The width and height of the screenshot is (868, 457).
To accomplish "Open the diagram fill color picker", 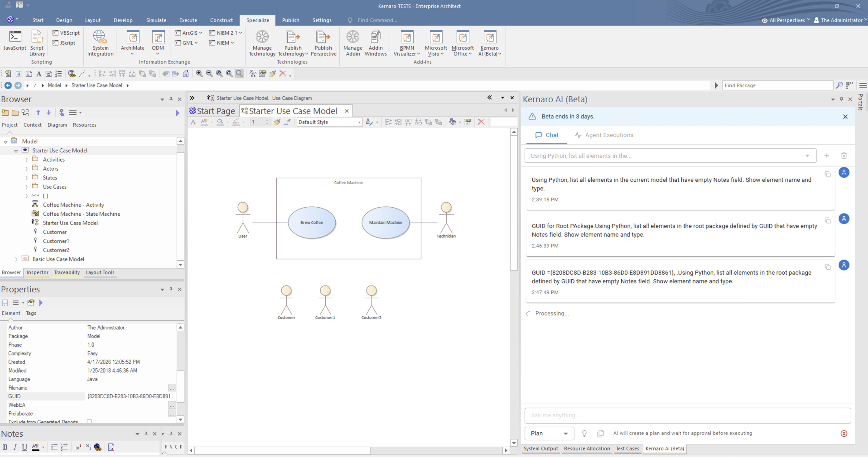I will pos(220,122).
